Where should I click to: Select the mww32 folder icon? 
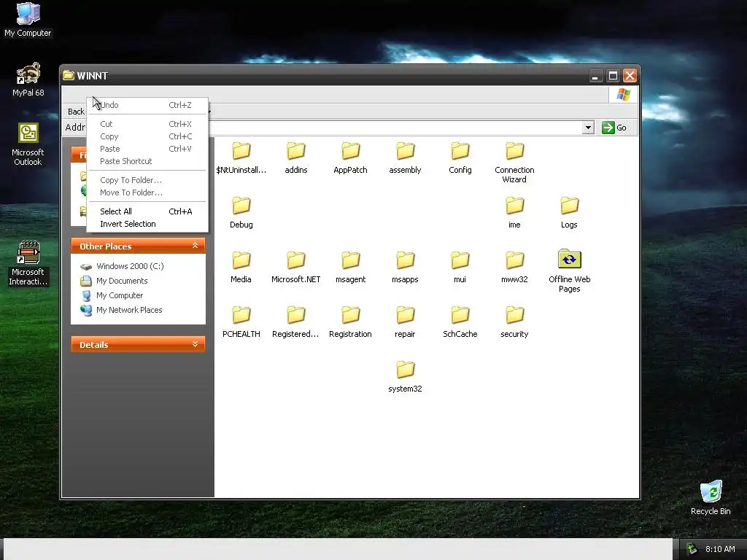pyautogui.click(x=514, y=261)
